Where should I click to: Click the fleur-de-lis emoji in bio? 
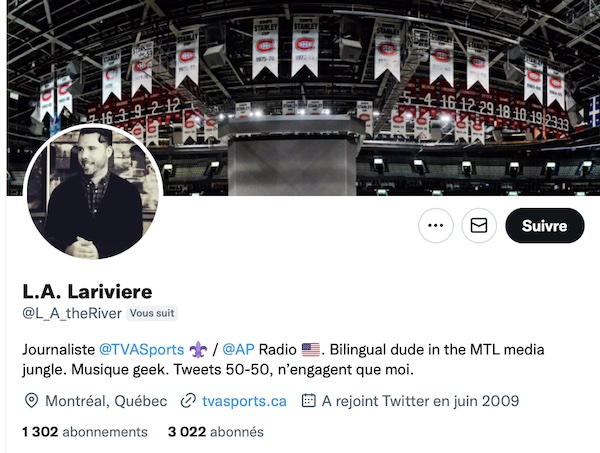pyautogui.click(x=198, y=350)
